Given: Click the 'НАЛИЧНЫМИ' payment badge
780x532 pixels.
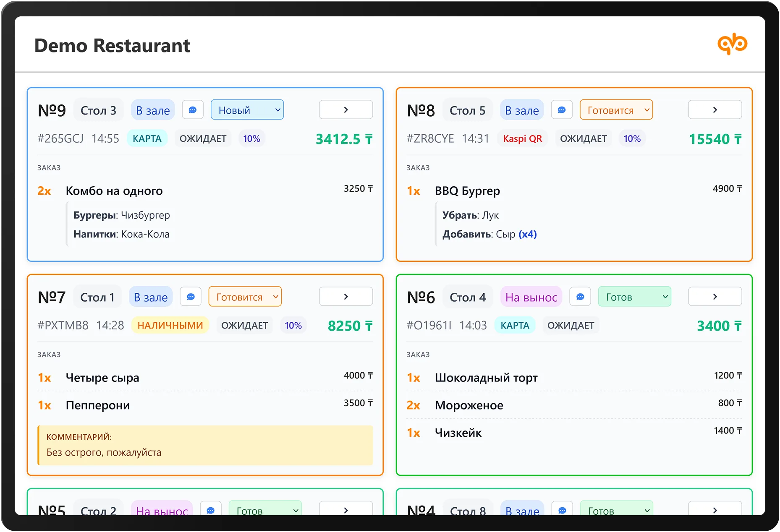Looking at the screenshot, I should [170, 325].
